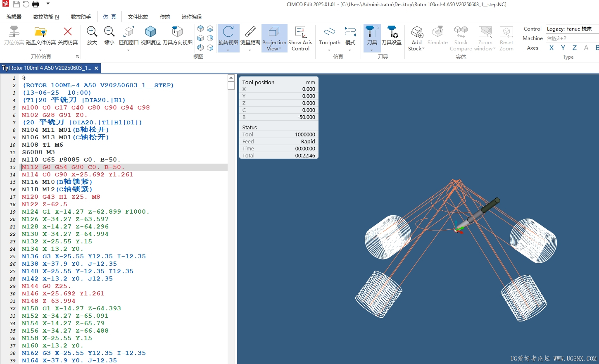599x364 pixels.
Task: Click the Toolpath display icon
Action: [330, 31]
